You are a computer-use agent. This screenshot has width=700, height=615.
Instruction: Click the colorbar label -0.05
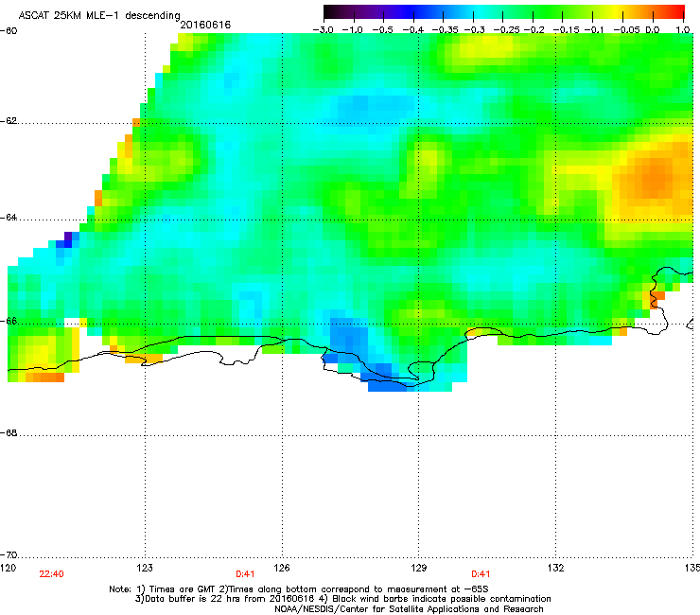(x=626, y=30)
